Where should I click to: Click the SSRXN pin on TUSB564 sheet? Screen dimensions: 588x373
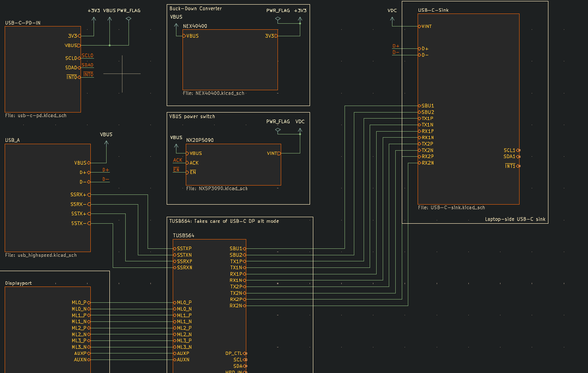click(x=182, y=267)
